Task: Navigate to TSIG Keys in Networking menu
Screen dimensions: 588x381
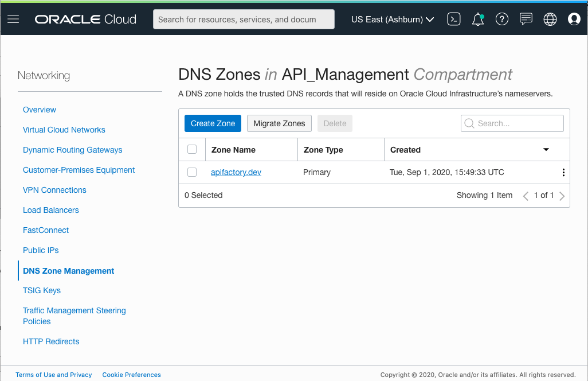Action: point(41,290)
